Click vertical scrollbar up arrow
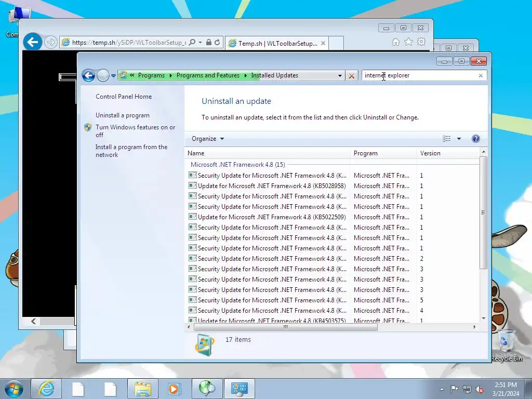The height and width of the screenshot is (399, 532). (484, 152)
